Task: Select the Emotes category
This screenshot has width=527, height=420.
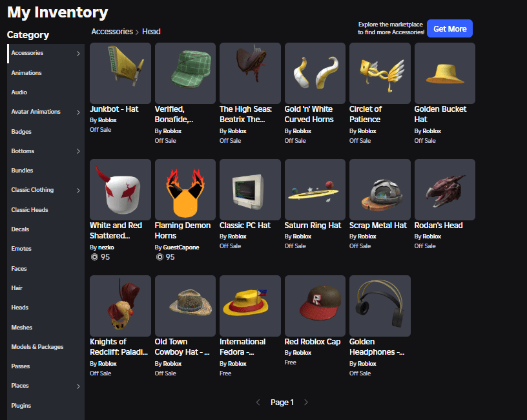Action: (46, 249)
